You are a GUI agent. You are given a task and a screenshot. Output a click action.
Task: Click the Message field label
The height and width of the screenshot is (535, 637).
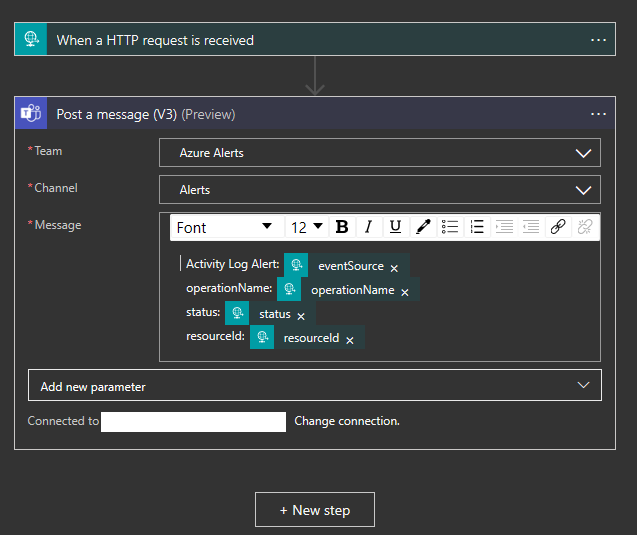click(x=58, y=225)
